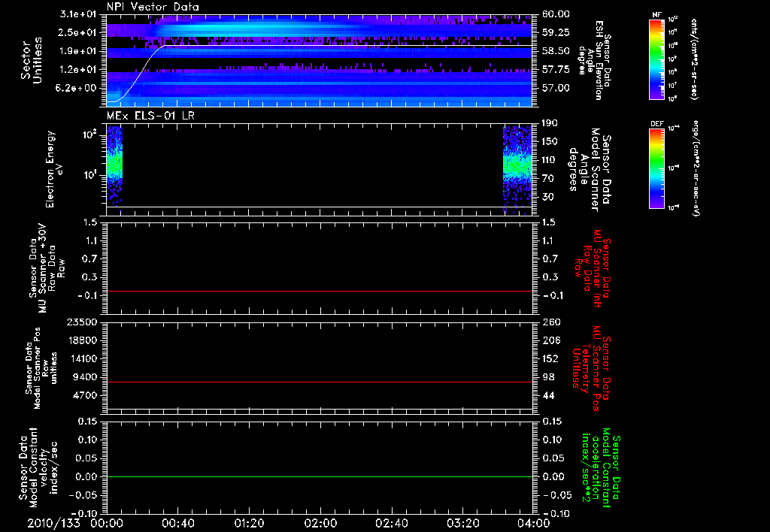Click the 1.2e+01 sector tick value
The image size is (770, 532).
[78, 70]
